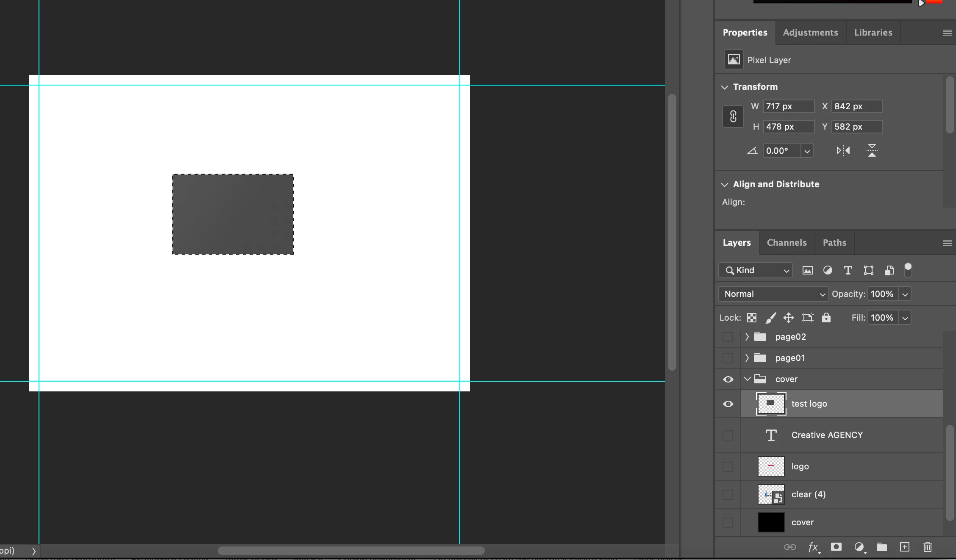Click the link width and height icon
The image size is (956, 560).
click(x=733, y=116)
